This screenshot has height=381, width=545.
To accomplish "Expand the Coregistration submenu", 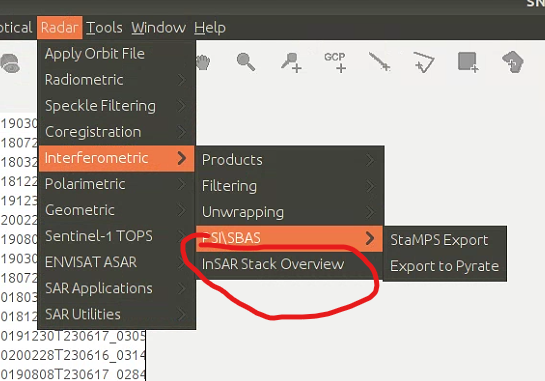I will pyautogui.click(x=116, y=132).
